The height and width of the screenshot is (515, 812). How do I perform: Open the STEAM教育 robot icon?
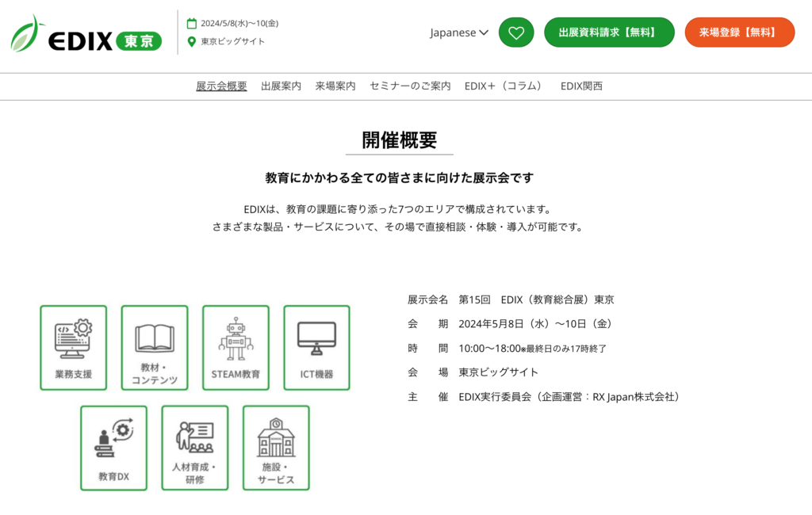point(236,348)
